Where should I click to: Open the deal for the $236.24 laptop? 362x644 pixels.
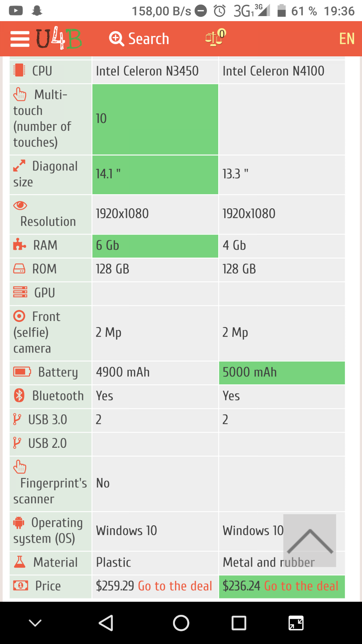[x=301, y=586]
